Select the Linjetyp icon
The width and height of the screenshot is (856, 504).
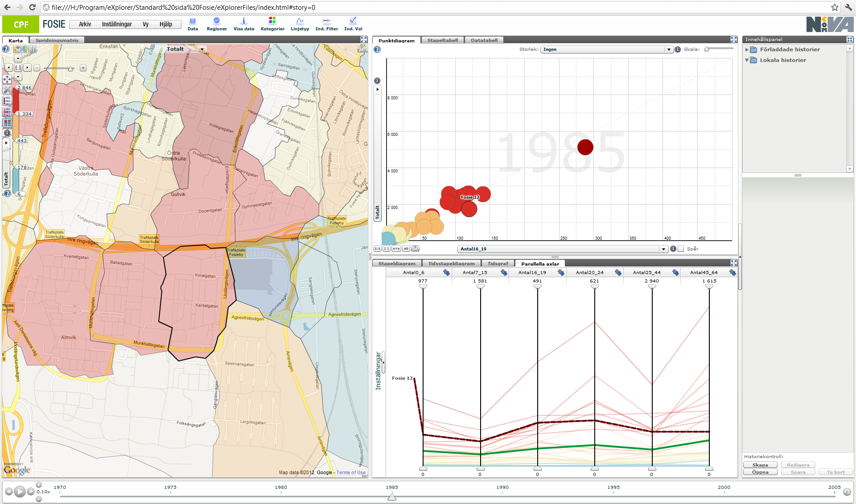point(300,24)
